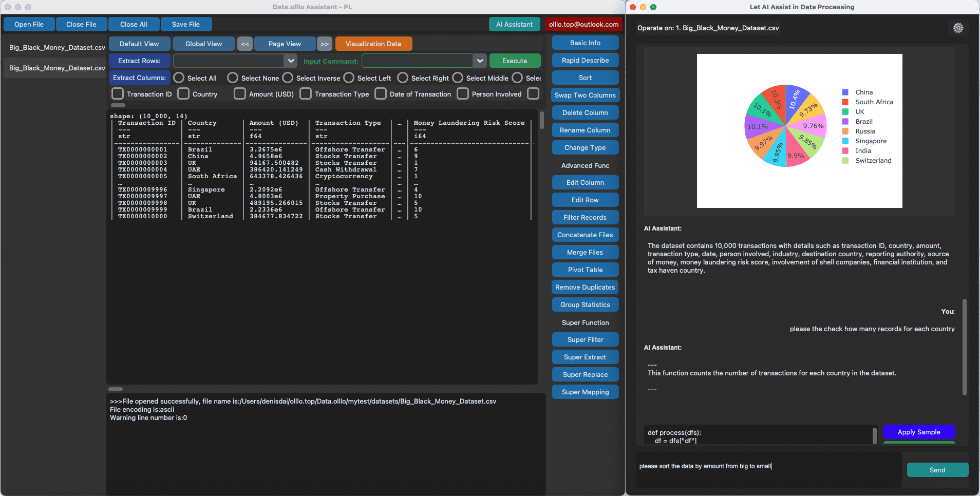Launch the Super Filter function
This screenshot has height=496, width=980.
[585, 339]
